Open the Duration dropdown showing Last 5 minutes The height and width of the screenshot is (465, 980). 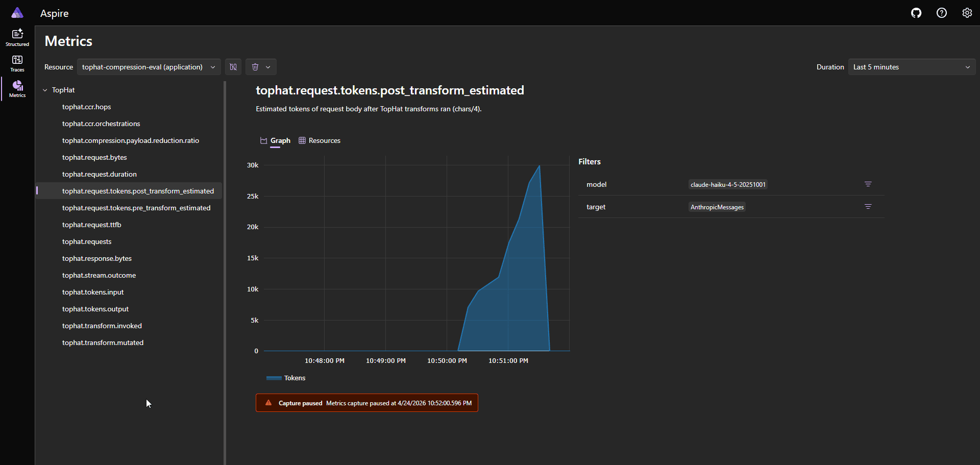coord(911,67)
